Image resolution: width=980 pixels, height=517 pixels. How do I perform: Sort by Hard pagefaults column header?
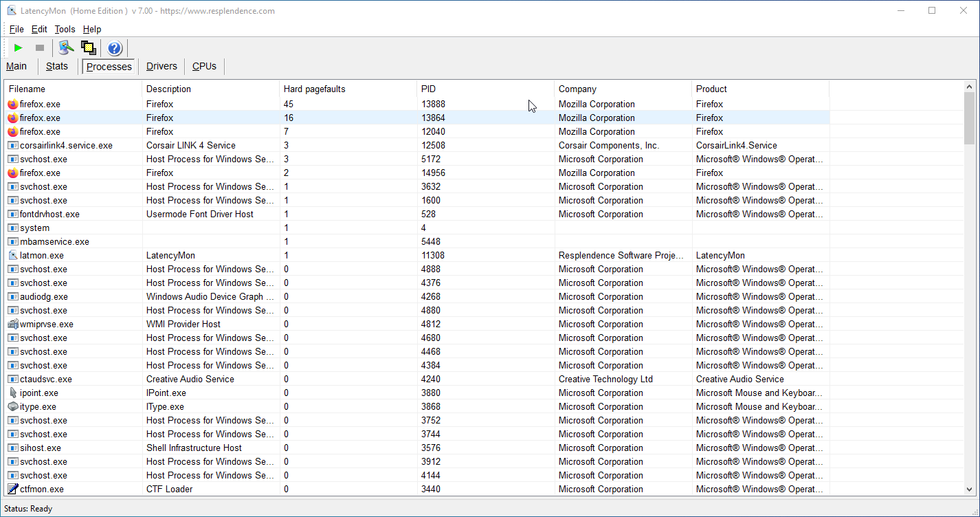click(x=348, y=89)
